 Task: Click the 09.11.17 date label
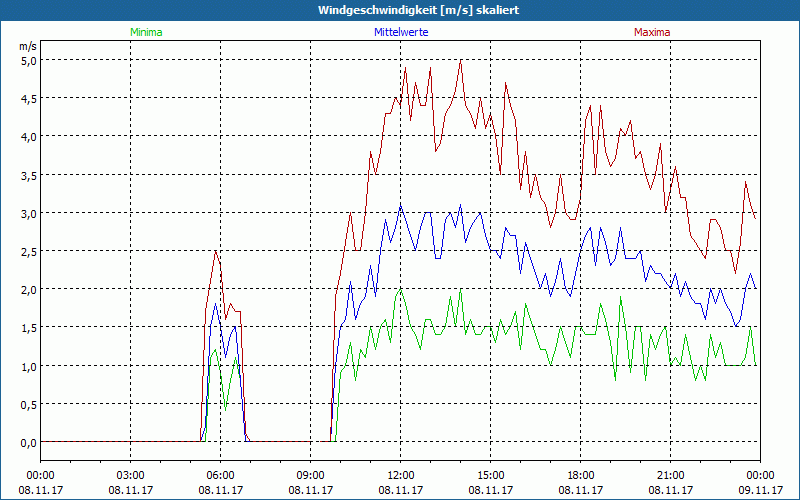(761, 490)
